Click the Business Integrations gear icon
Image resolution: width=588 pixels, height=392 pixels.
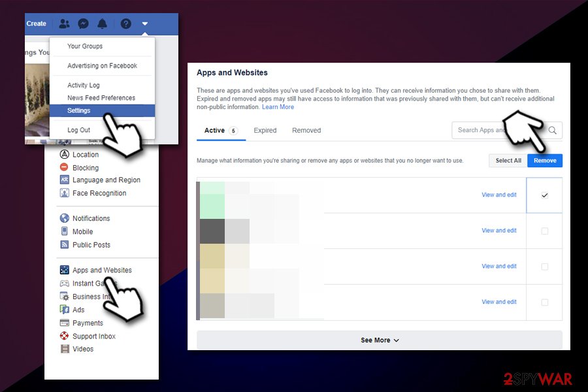pos(65,297)
